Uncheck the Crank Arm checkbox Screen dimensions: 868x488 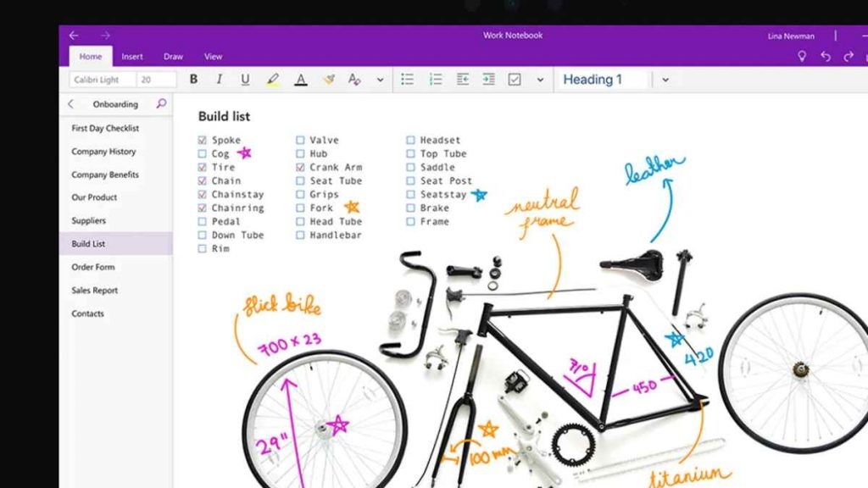(x=300, y=167)
